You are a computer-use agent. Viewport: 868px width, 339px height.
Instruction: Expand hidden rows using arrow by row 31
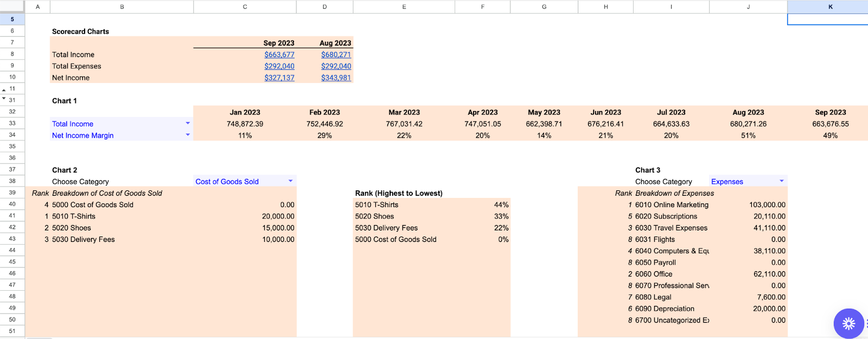coord(4,98)
